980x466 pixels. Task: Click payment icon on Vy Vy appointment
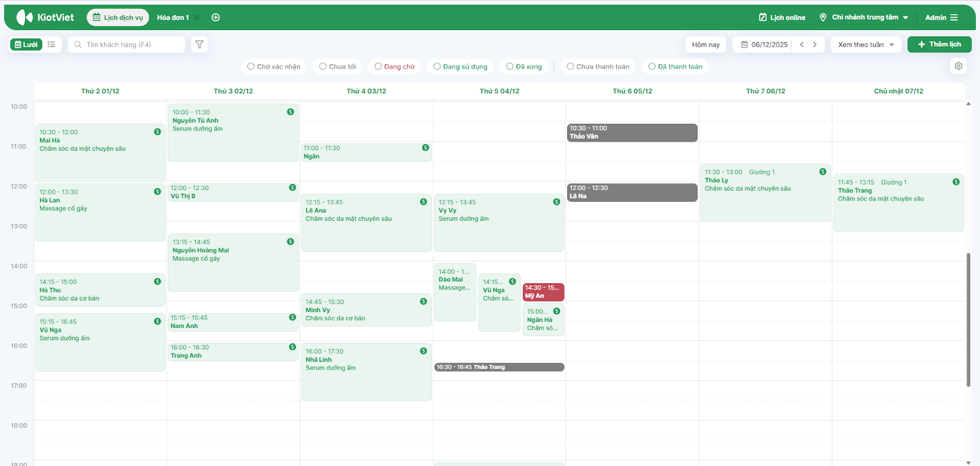coord(556,202)
